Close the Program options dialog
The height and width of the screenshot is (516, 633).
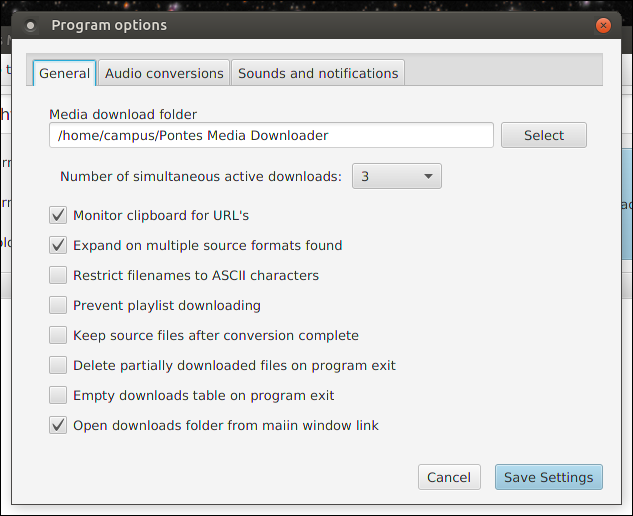(x=603, y=25)
